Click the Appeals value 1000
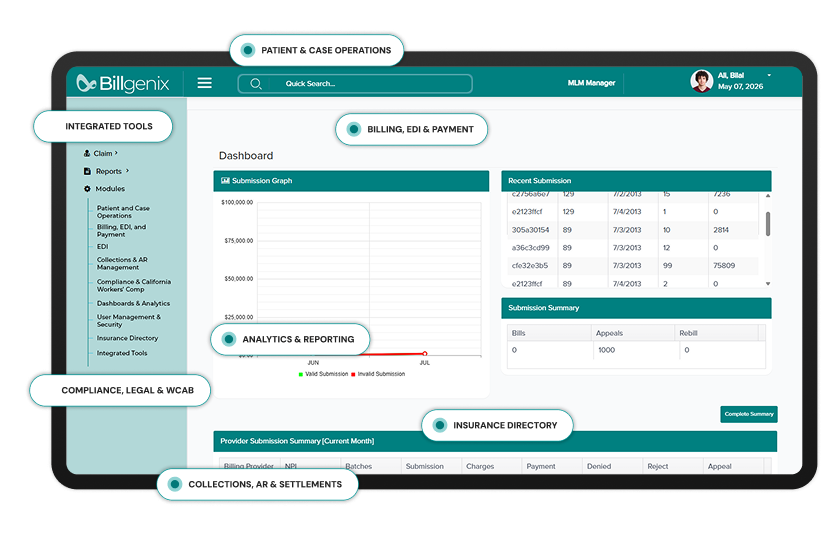Viewport: 835px width, 541px height. pos(606,350)
